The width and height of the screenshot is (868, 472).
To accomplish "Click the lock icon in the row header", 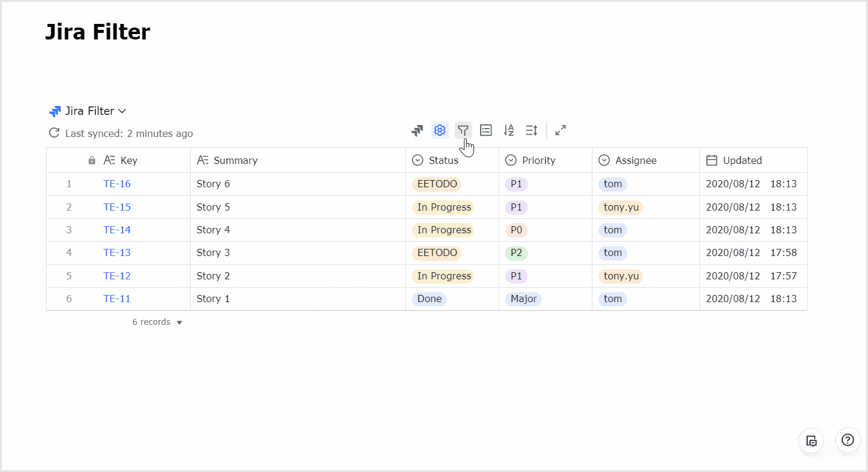I will coord(91,160).
